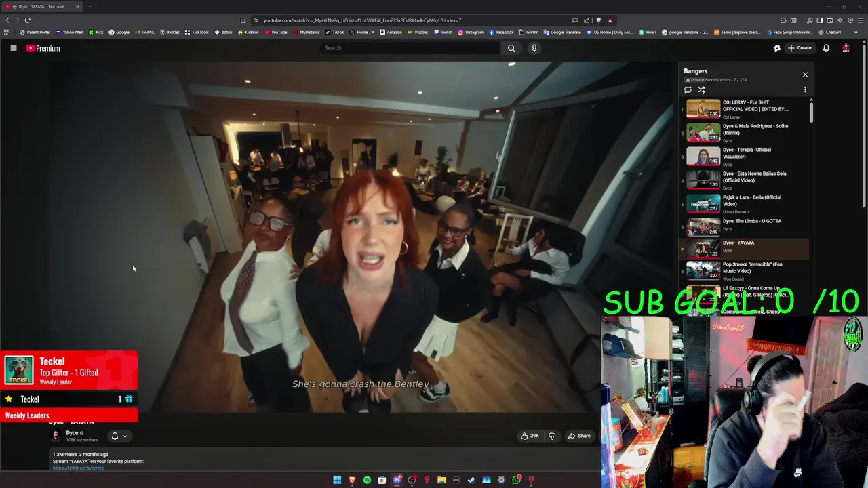Open YouTube notifications bell in header
The height and width of the screenshot is (488, 868).
826,48
